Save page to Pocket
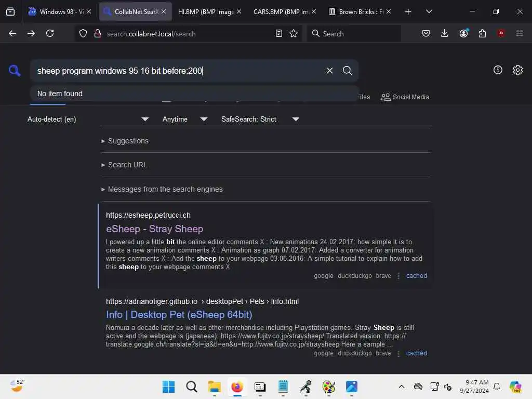The image size is (532, 399). click(426, 34)
